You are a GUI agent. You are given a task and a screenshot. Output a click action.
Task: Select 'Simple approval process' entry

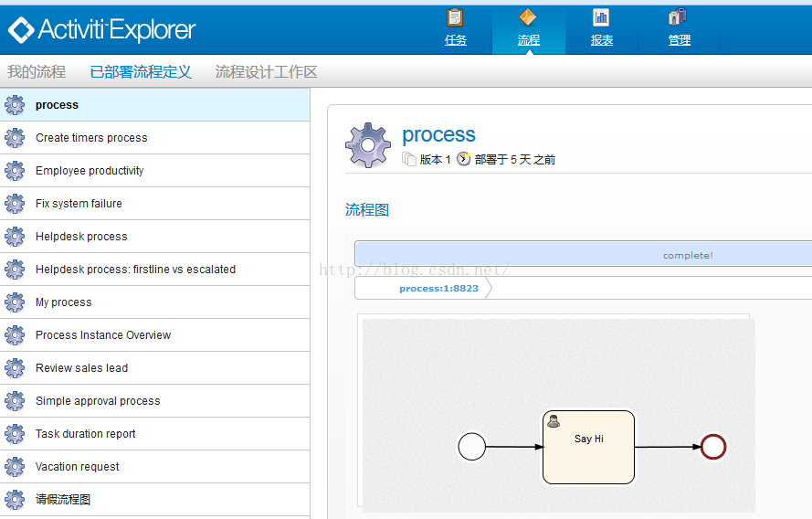155,401
